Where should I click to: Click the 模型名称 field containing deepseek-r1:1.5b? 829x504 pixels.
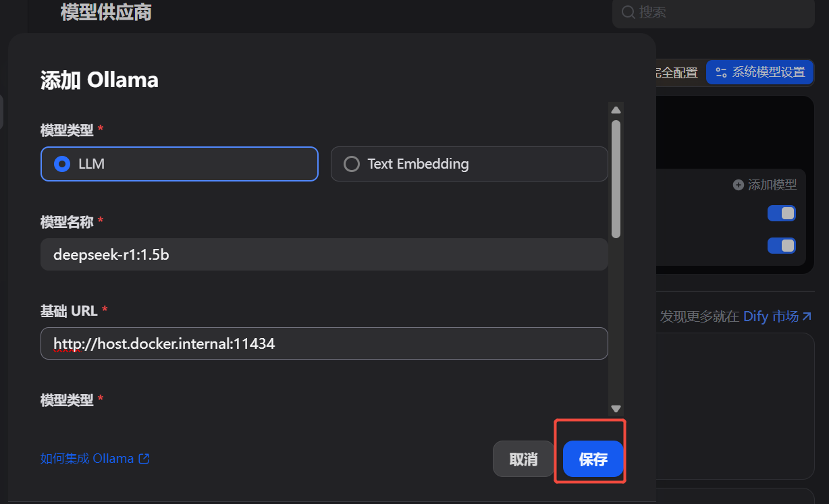(324, 254)
